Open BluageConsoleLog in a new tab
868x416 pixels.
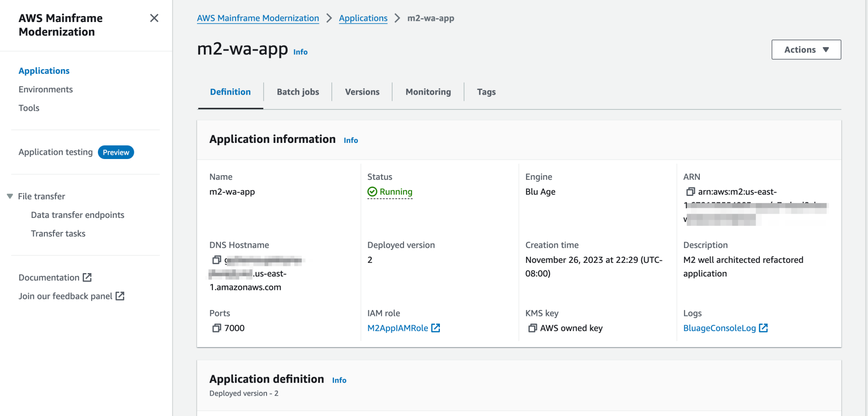(x=763, y=327)
